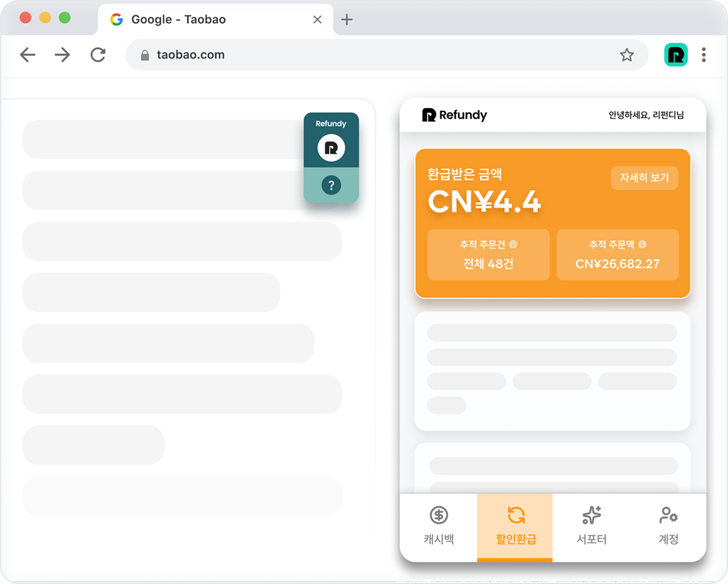Open the Chrome three-dot menu

(x=704, y=55)
